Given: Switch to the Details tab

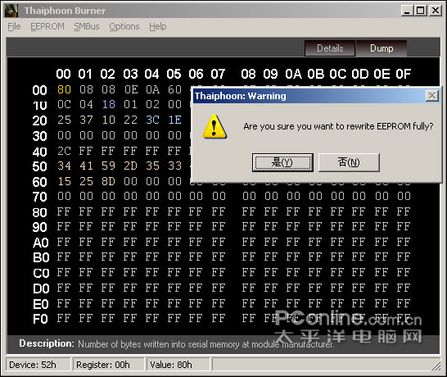Looking at the screenshot, I should [x=330, y=48].
